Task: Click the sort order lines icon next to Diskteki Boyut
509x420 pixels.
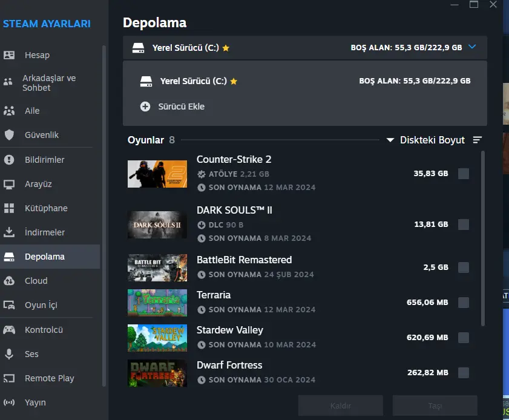Action: pyautogui.click(x=477, y=140)
